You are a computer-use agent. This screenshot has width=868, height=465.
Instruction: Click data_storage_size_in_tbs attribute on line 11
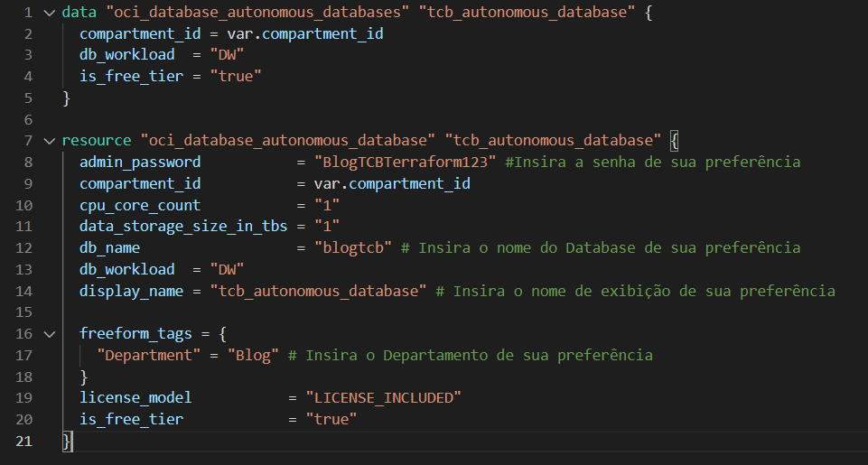tap(183, 227)
